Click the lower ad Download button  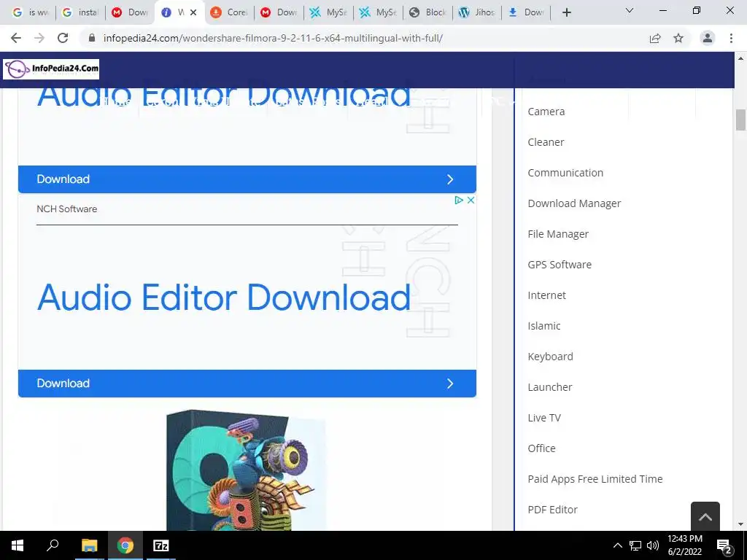247,384
